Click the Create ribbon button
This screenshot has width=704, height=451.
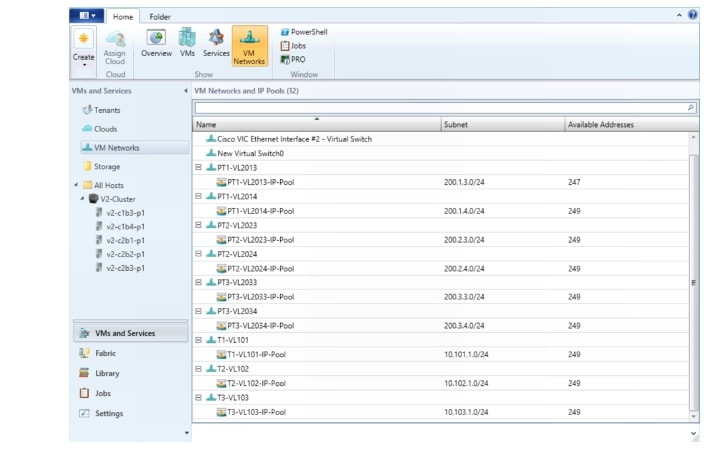tap(84, 44)
